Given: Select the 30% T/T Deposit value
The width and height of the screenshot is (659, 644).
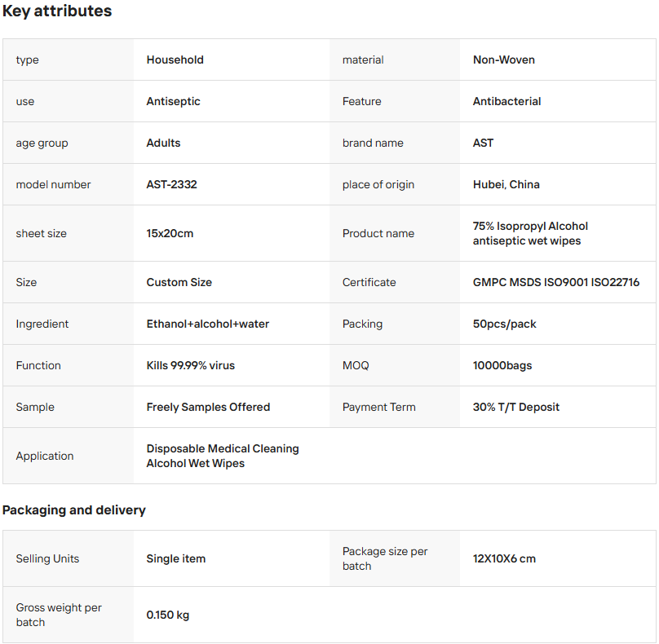Looking at the screenshot, I should point(515,407).
